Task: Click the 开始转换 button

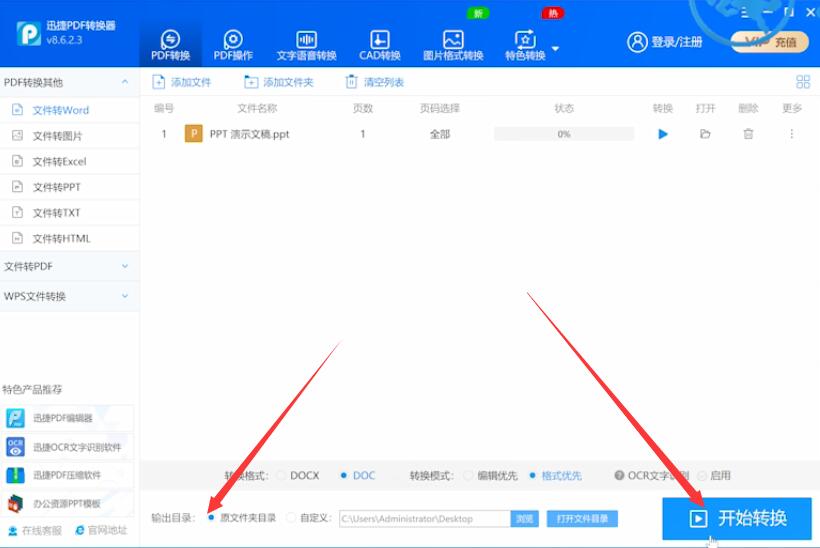Action: click(x=737, y=518)
